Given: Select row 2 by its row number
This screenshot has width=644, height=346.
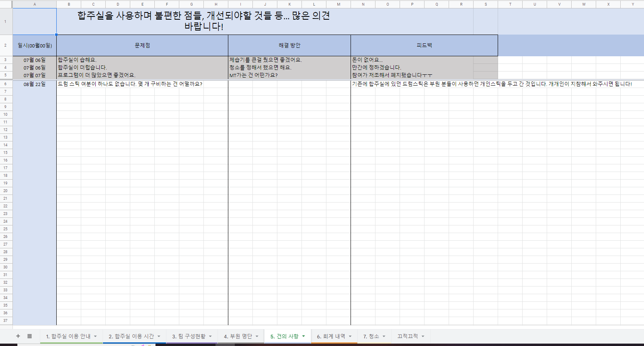Looking at the screenshot, I should [x=6, y=45].
